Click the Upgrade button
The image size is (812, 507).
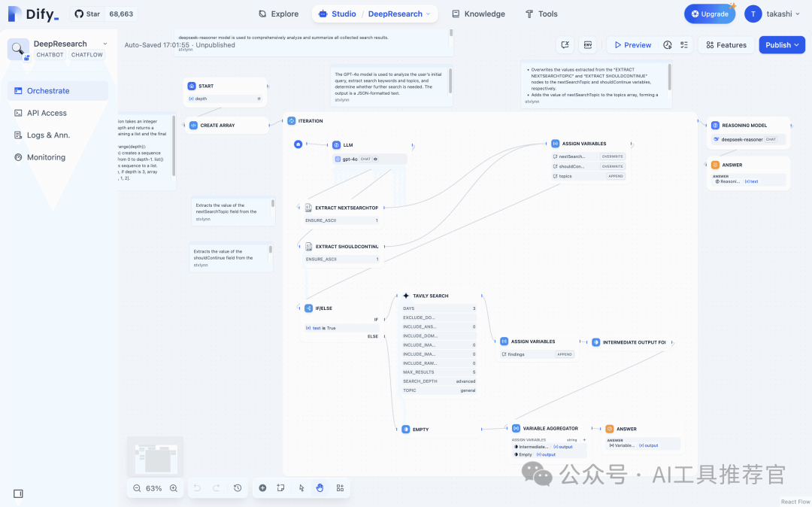(710, 14)
